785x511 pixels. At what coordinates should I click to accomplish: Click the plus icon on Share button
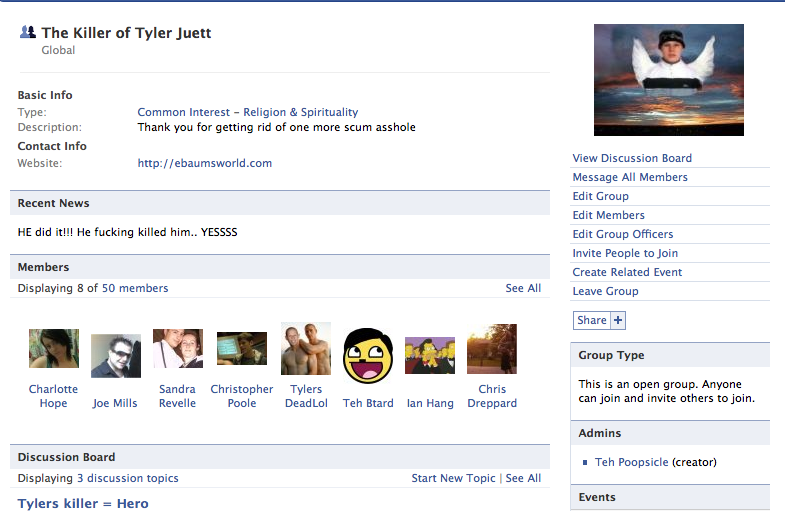point(618,320)
